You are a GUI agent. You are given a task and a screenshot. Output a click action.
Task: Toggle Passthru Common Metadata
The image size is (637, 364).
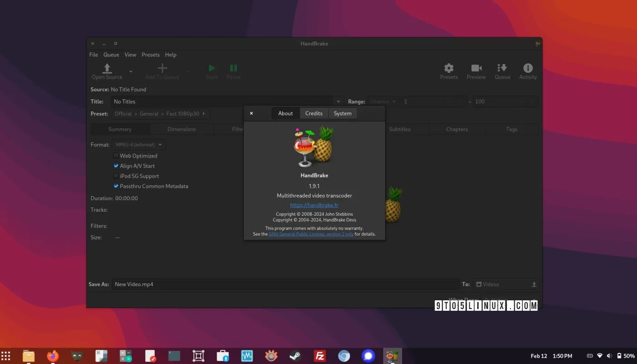(116, 186)
